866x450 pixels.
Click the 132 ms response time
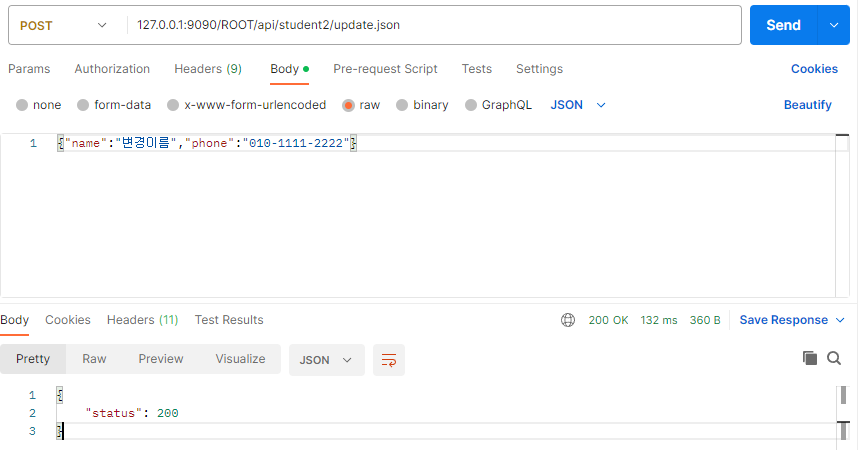coord(659,320)
